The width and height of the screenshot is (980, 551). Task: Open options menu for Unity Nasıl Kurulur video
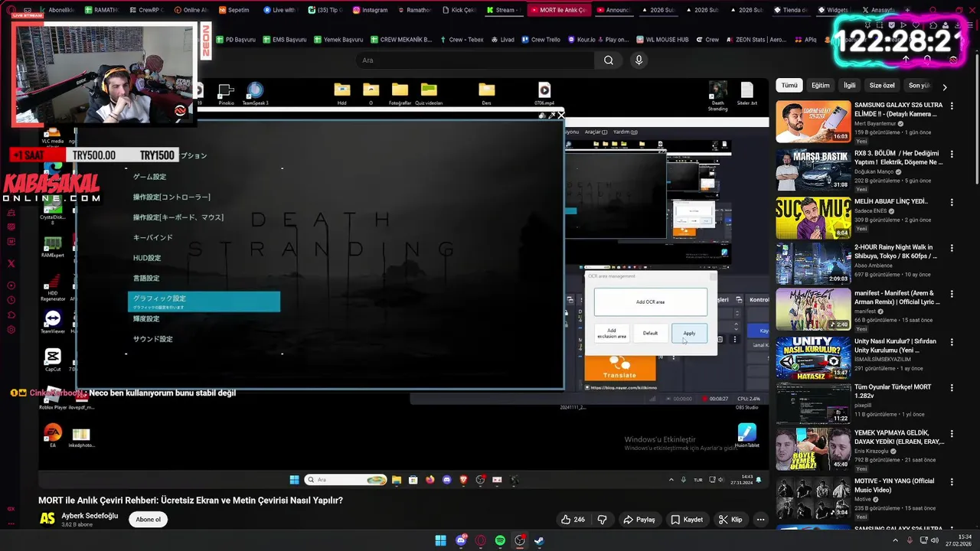952,342
